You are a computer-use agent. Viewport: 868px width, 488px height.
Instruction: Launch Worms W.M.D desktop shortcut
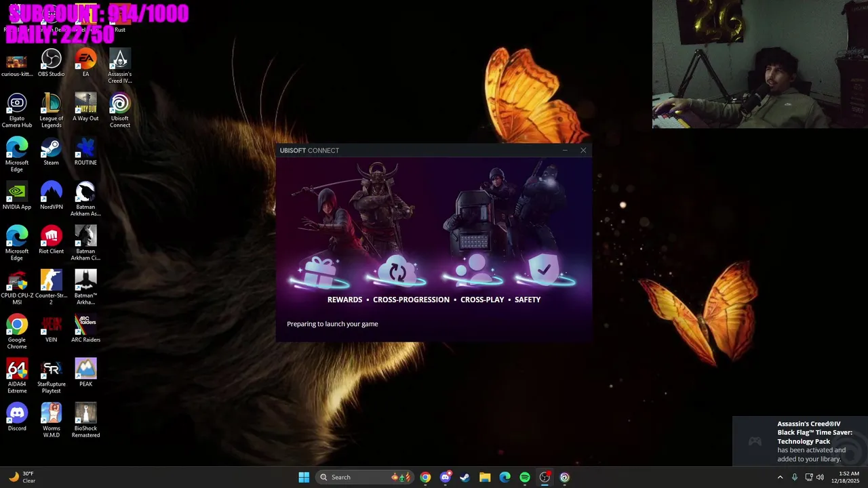[x=52, y=420]
